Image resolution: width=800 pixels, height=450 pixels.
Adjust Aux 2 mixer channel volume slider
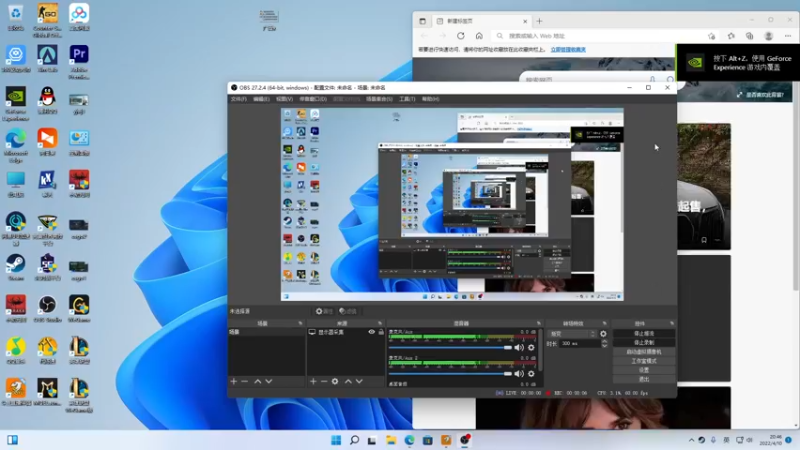(x=450, y=373)
